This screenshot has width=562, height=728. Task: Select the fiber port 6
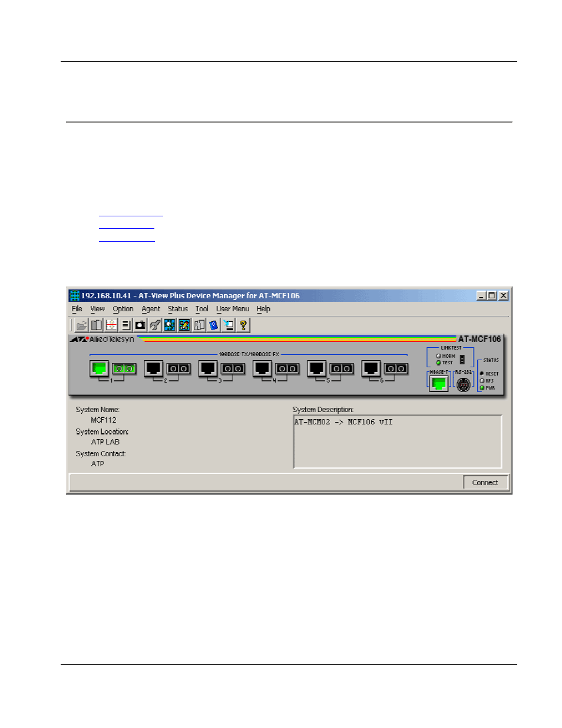point(396,369)
